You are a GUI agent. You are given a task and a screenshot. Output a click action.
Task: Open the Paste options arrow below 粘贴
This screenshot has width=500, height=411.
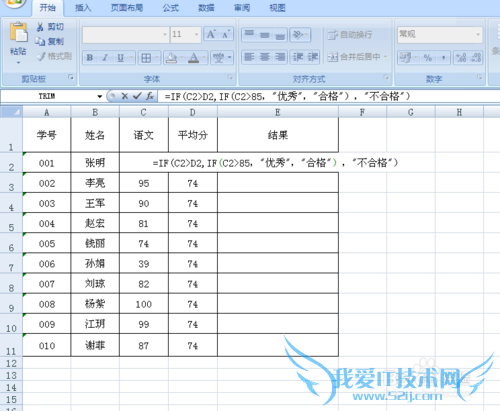click(x=18, y=62)
